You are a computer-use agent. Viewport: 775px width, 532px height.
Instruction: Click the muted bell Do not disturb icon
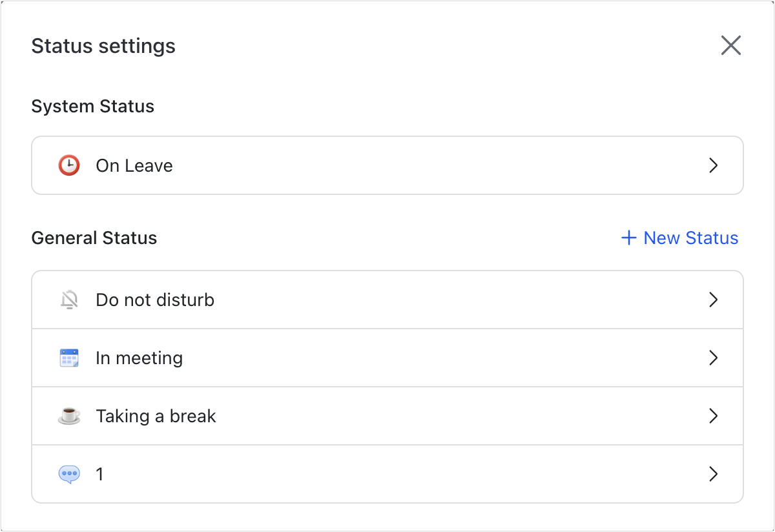coord(69,300)
